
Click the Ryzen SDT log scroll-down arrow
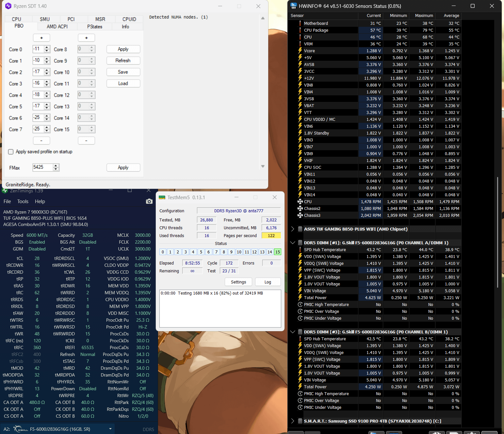point(263,167)
